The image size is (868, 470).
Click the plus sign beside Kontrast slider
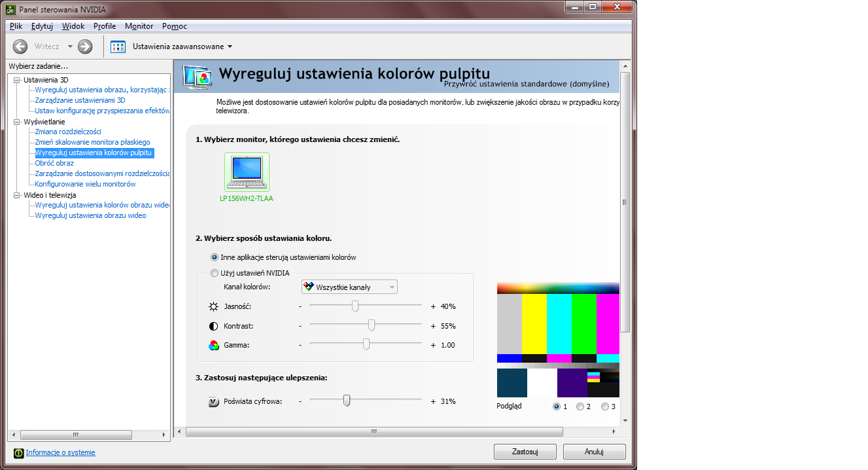tap(433, 326)
